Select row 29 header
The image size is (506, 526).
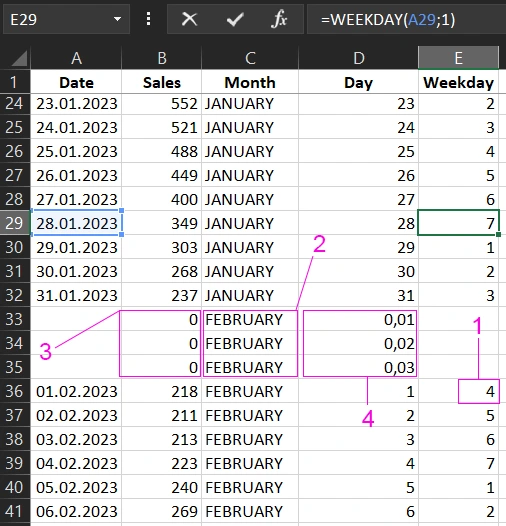(15, 223)
